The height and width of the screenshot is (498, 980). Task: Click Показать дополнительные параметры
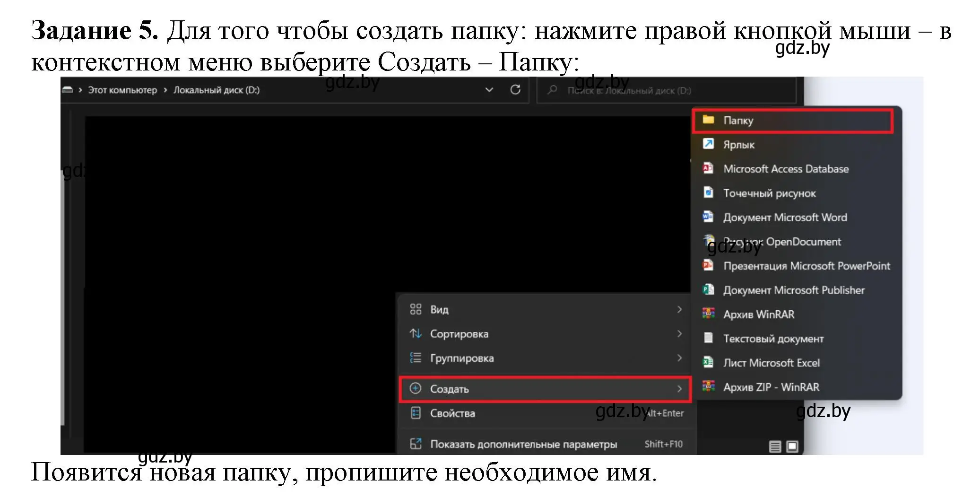(x=545, y=444)
